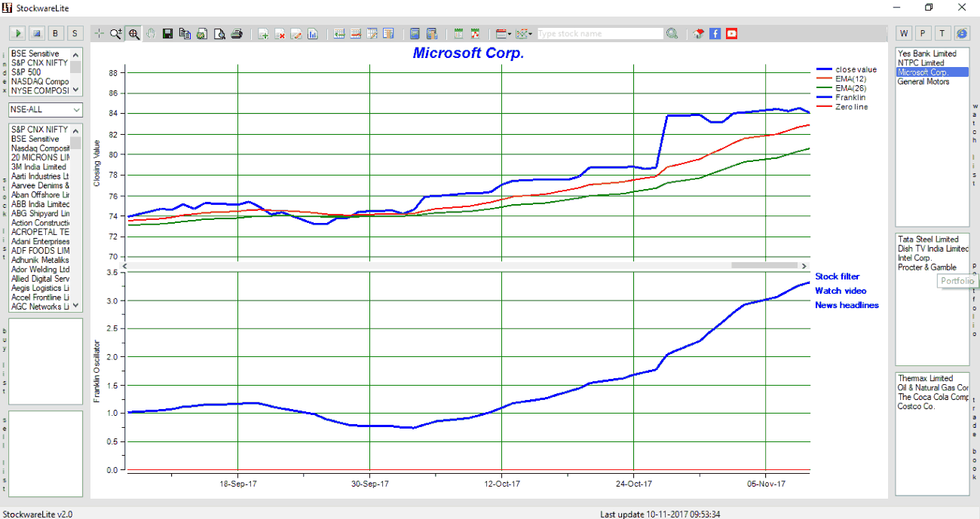Select the crosshair cursor tool
This screenshot has height=519, width=980.
(x=99, y=33)
